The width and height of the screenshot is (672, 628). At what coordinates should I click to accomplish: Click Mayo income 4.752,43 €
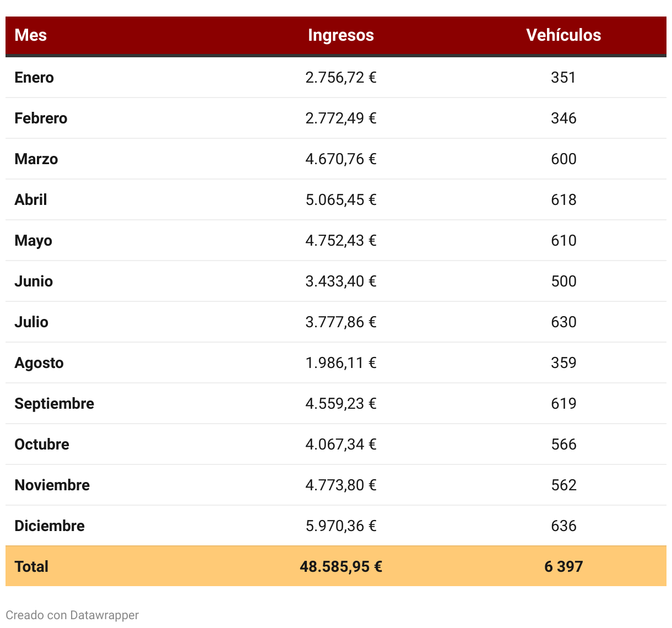point(340,241)
